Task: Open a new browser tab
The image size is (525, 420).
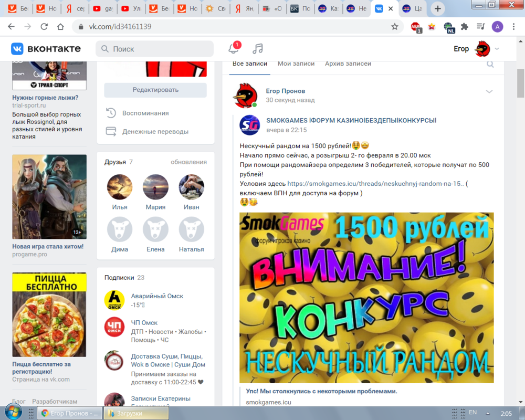Action: pyautogui.click(x=438, y=9)
